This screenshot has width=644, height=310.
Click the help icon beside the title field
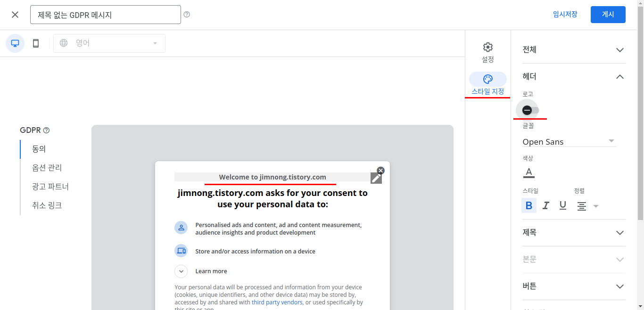pyautogui.click(x=186, y=14)
